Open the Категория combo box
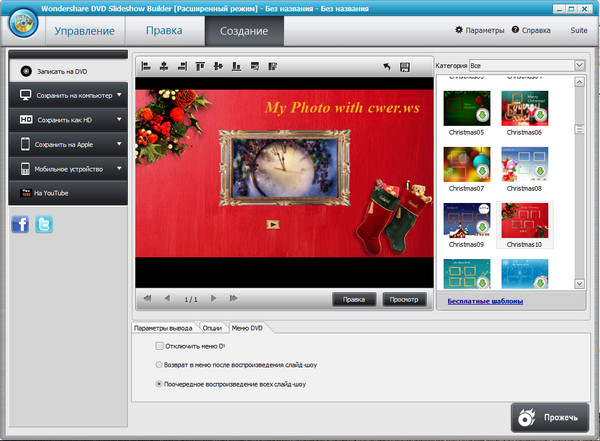This screenshot has height=441, width=600. coord(527,65)
